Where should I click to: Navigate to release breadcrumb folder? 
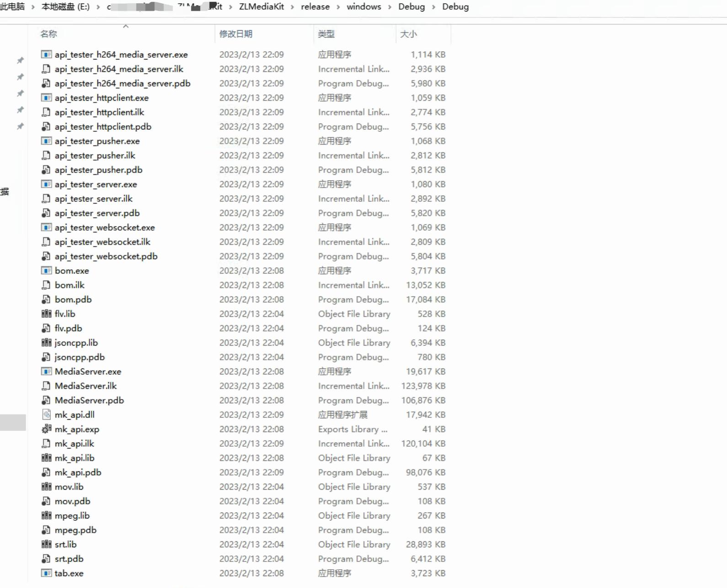pyautogui.click(x=315, y=6)
